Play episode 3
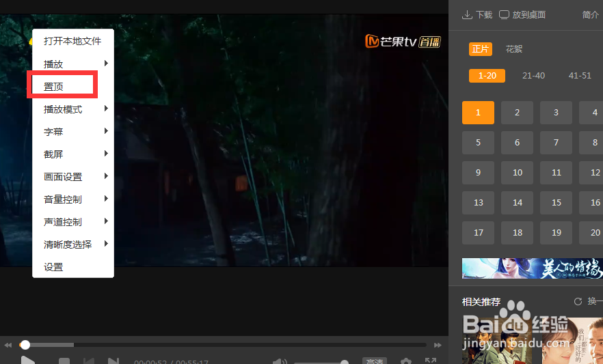 click(556, 113)
